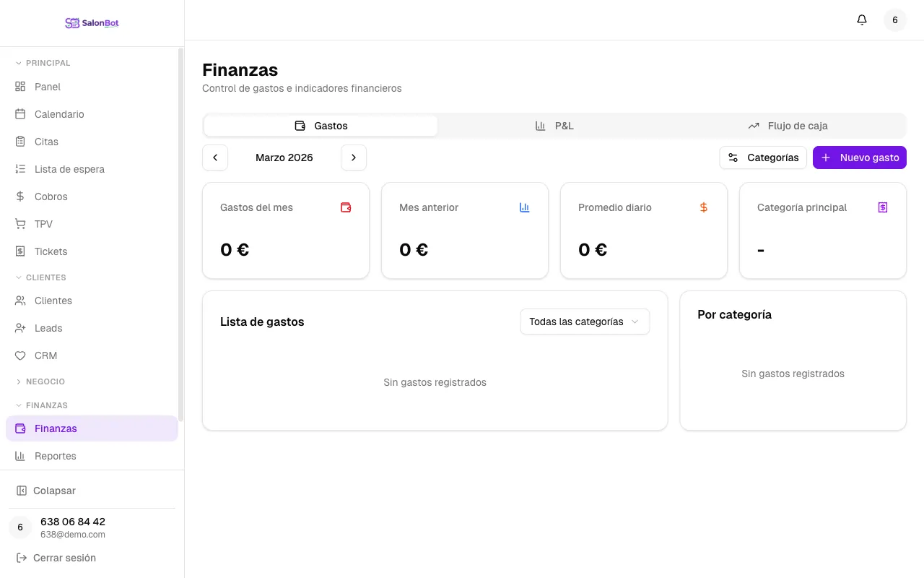Click the TPV shopping cart icon

click(20, 224)
